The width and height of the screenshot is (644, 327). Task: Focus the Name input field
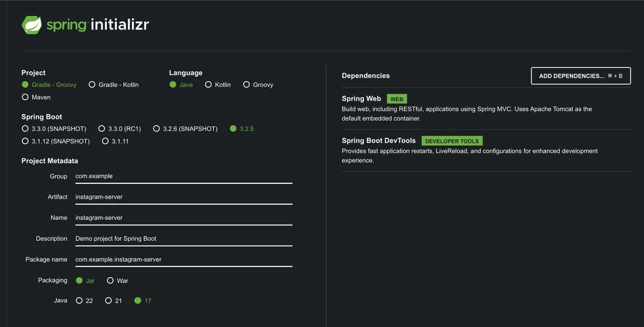pos(184,218)
